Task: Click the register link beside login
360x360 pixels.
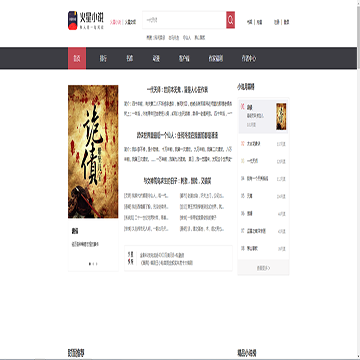Action: point(287,22)
